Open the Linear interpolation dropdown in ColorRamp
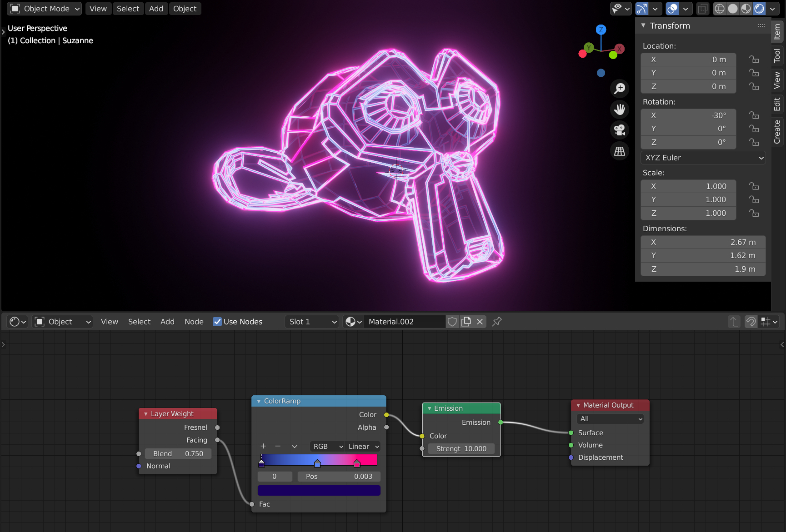 pyautogui.click(x=362, y=446)
